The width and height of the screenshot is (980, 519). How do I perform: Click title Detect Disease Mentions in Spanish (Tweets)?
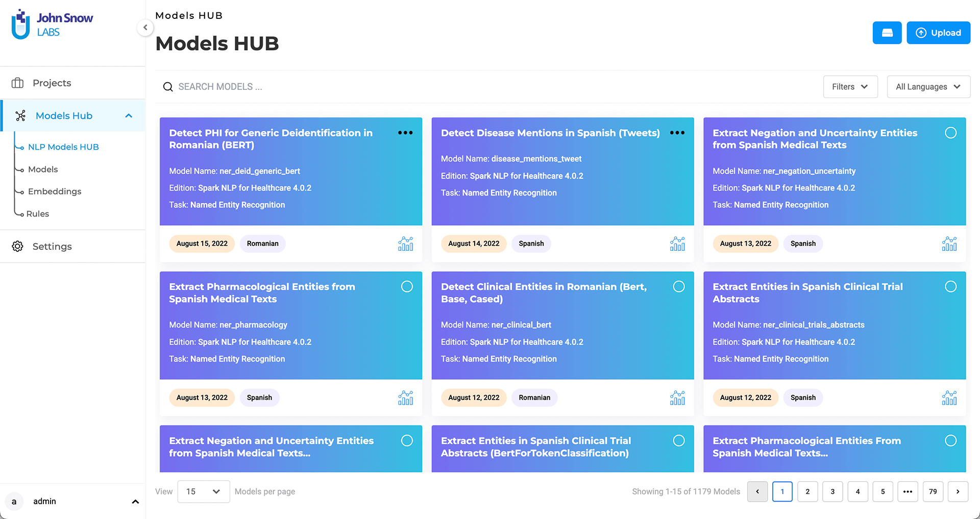(550, 133)
